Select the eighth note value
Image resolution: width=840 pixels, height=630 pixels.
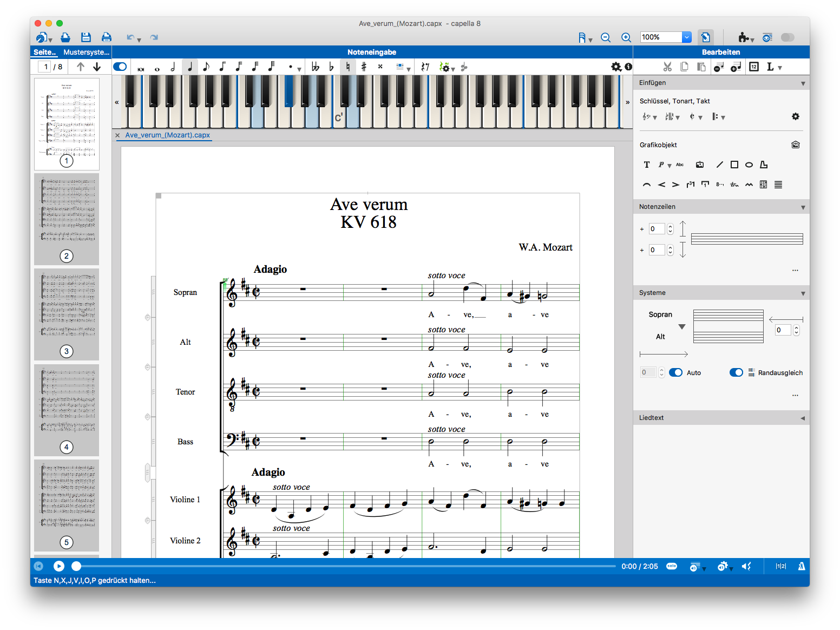tap(206, 67)
